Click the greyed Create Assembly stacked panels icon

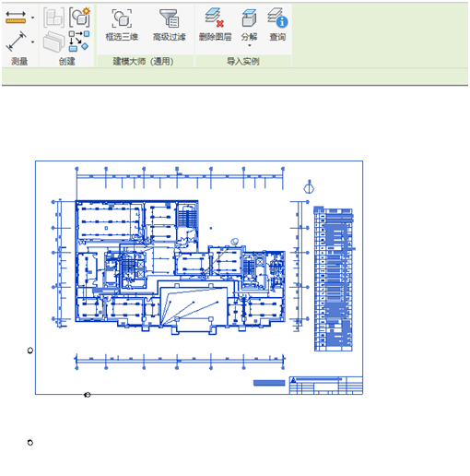[54, 42]
